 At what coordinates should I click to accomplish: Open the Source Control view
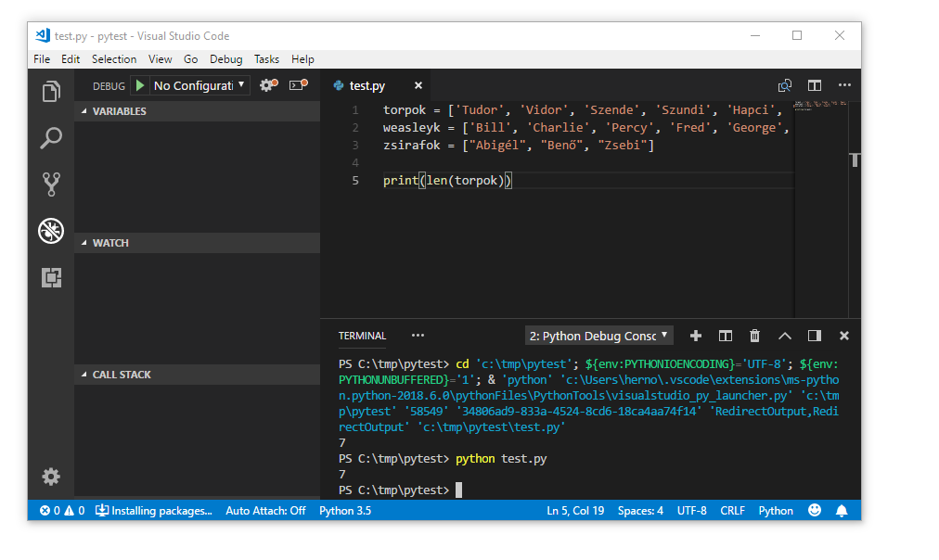51,185
